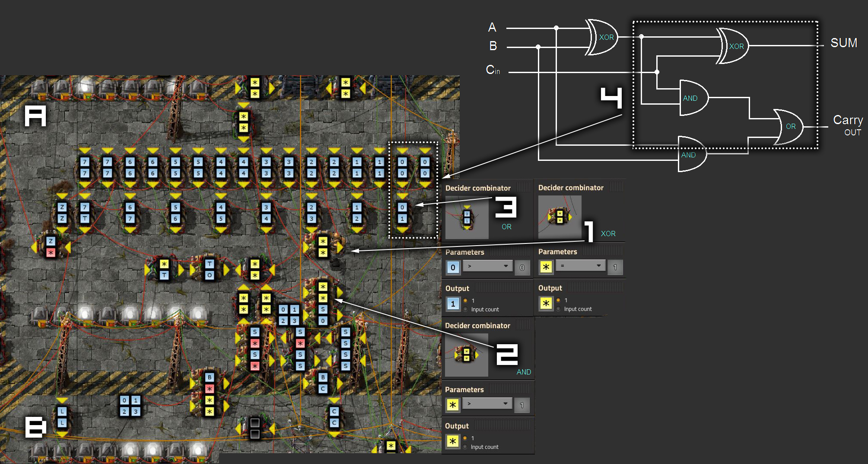Select the combinator labeled C over C

click(334, 417)
